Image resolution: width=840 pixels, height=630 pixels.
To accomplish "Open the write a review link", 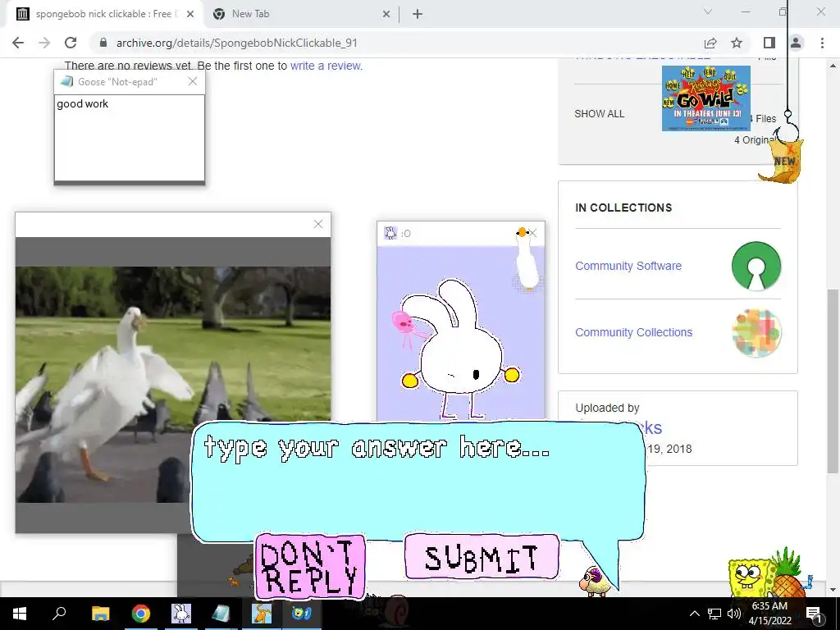I will click(326, 66).
